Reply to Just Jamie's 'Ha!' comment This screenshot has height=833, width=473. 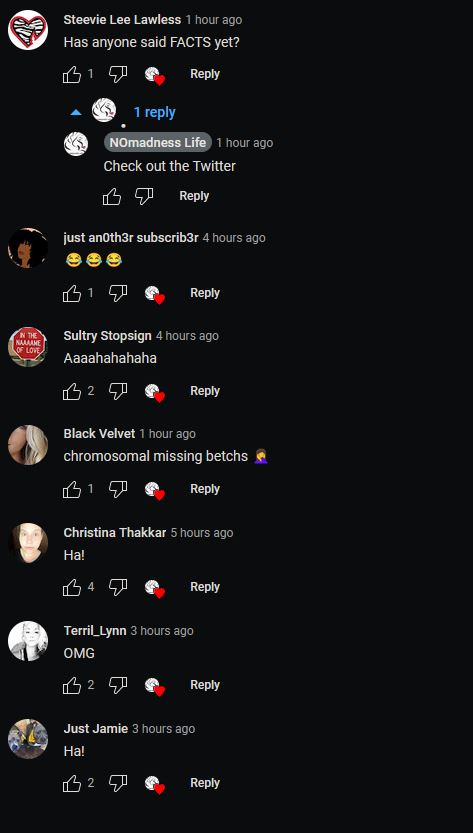click(x=205, y=783)
